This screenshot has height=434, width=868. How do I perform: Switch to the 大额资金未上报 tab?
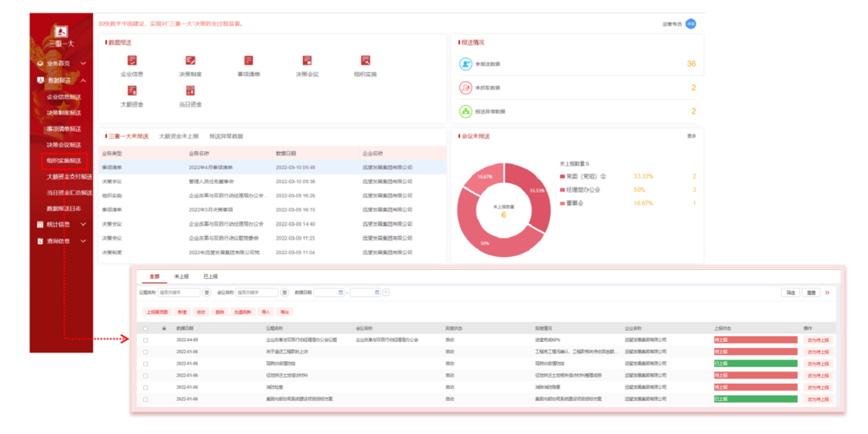179,136
